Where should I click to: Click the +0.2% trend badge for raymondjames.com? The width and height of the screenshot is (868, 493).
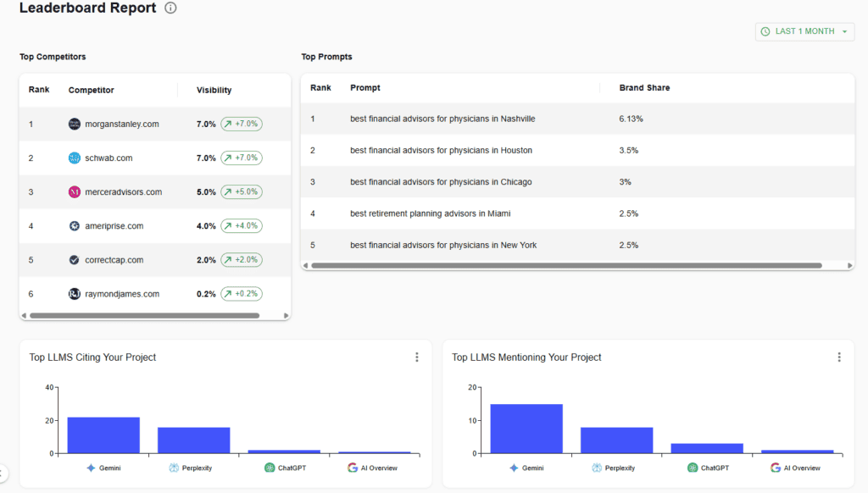242,294
